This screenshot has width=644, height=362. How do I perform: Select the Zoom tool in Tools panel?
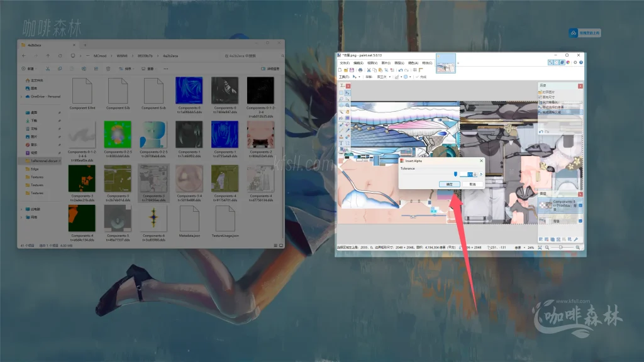(347, 106)
